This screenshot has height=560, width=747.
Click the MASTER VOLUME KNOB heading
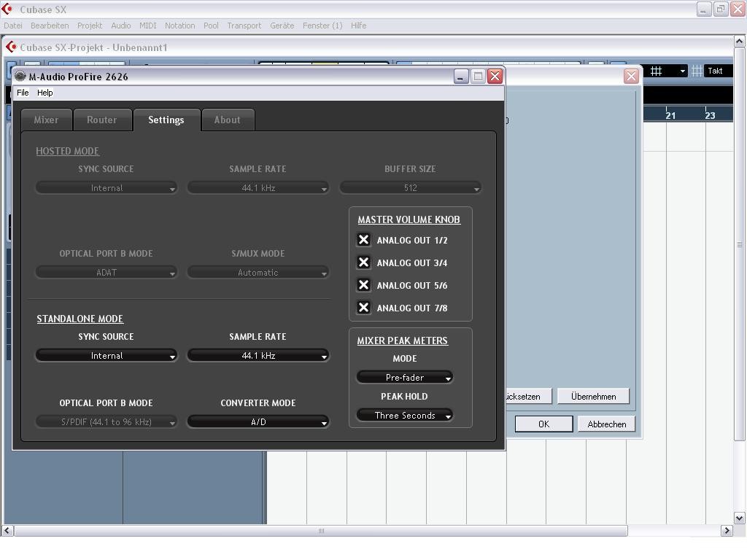point(409,219)
